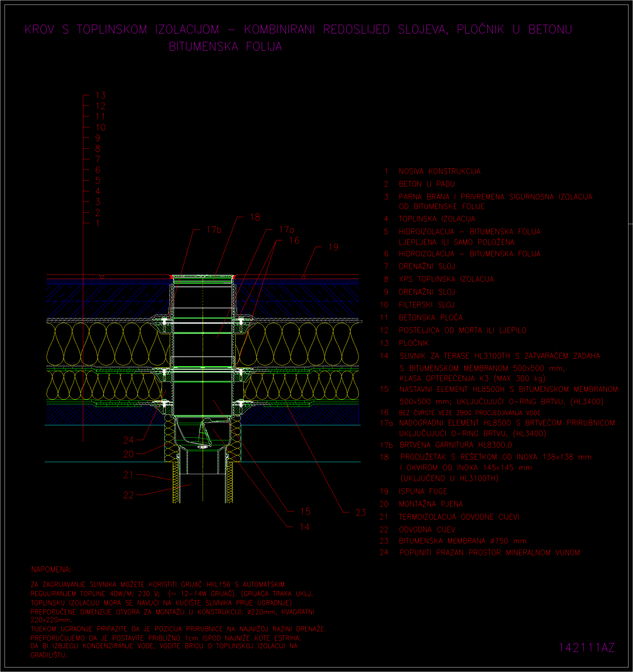The height and width of the screenshot is (672, 633).
Task: Select legend entry 'ODVODNA CIJEV'
Action: coord(427,530)
